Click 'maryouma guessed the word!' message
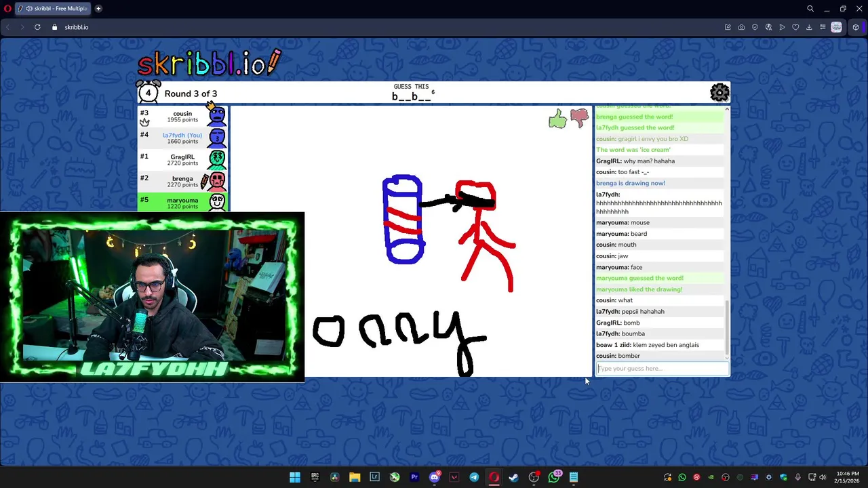Screen dimensions: 868x488 tap(639, 278)
